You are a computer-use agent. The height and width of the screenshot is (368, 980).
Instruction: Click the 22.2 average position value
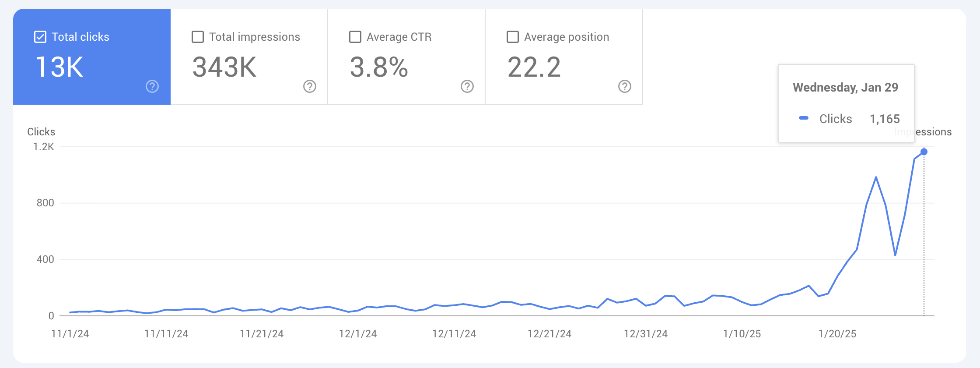[534, 68]
